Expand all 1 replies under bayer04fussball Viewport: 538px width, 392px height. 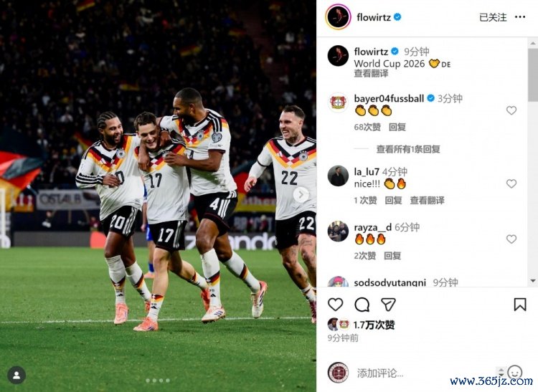(x=408, y=149)
